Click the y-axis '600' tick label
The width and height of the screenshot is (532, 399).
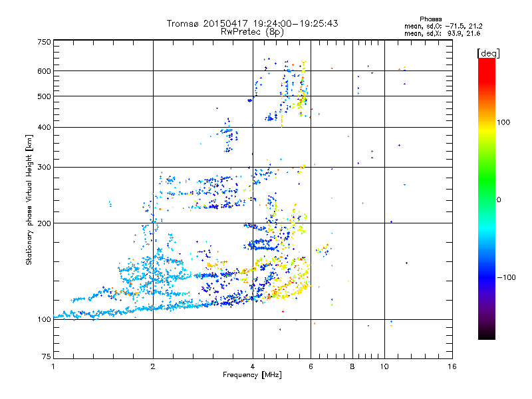(44, 71)
